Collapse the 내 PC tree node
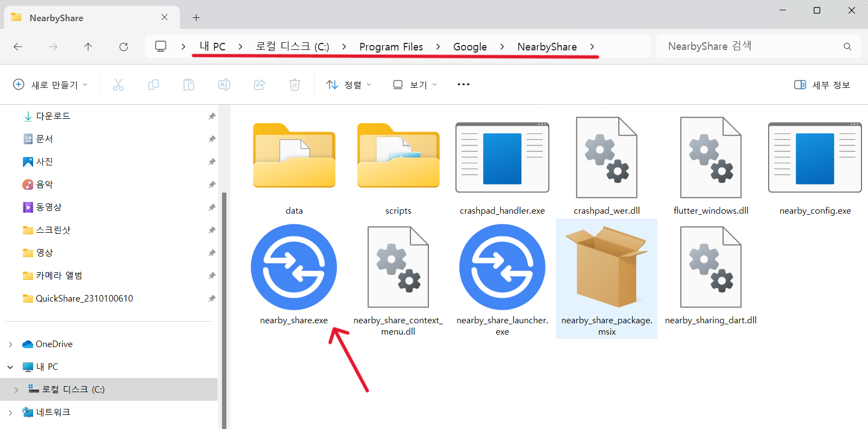 tap(10, 367)
